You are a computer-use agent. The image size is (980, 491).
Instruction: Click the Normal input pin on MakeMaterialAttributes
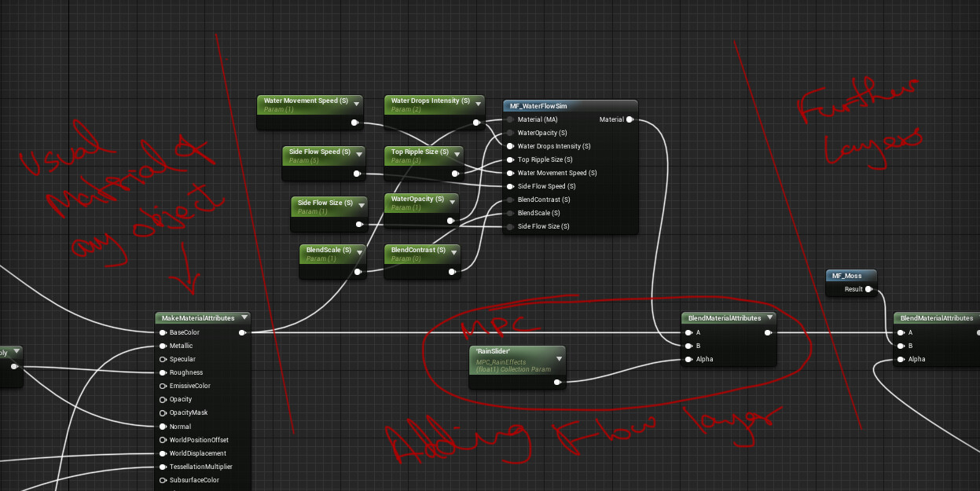tap(161, 426)
